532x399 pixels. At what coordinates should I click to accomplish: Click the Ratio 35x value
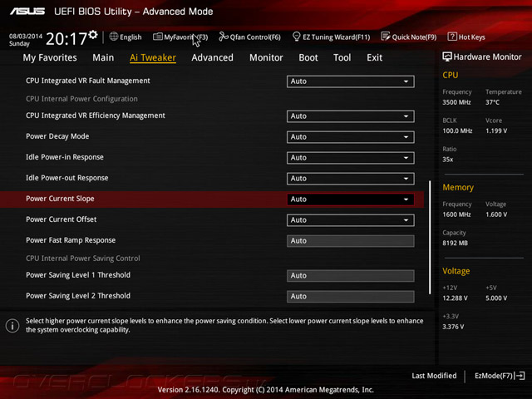point(447,159)
